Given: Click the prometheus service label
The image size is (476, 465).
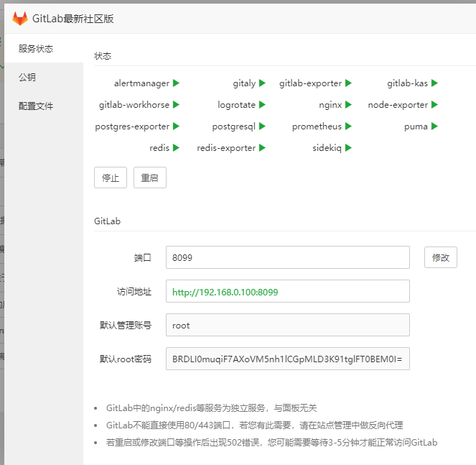Looking at the screenshot, I should [317, 126].
